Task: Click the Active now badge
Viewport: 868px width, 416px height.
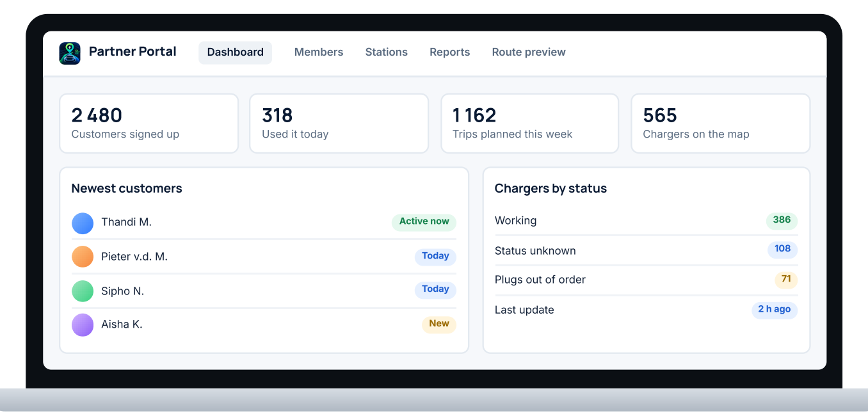Action: pos(424,222)
